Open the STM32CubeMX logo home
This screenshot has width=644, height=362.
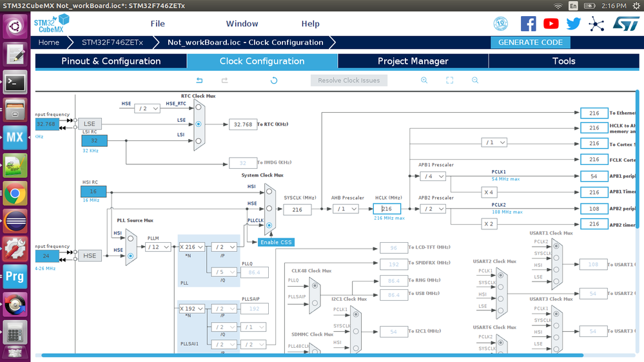[x=52, y=23]
